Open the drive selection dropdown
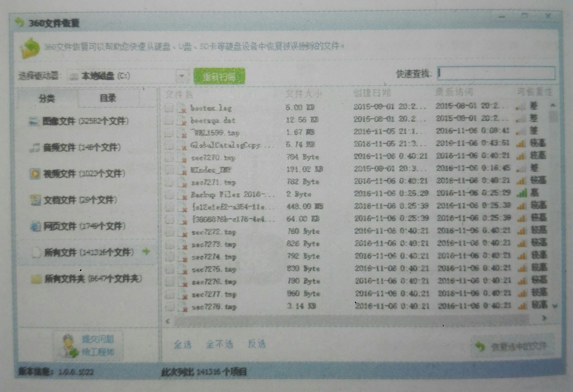Viewport: 573px width, 392px height. 182,76
